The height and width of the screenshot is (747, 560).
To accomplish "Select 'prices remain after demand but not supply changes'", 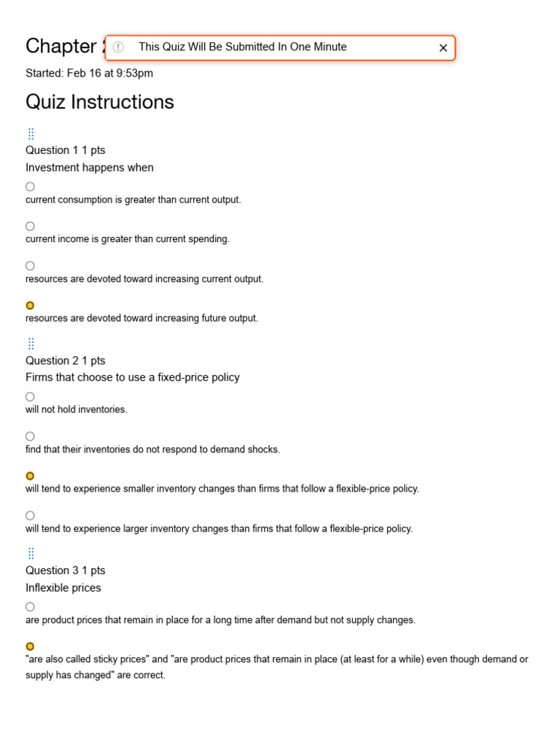I will (x=30, y=607).
